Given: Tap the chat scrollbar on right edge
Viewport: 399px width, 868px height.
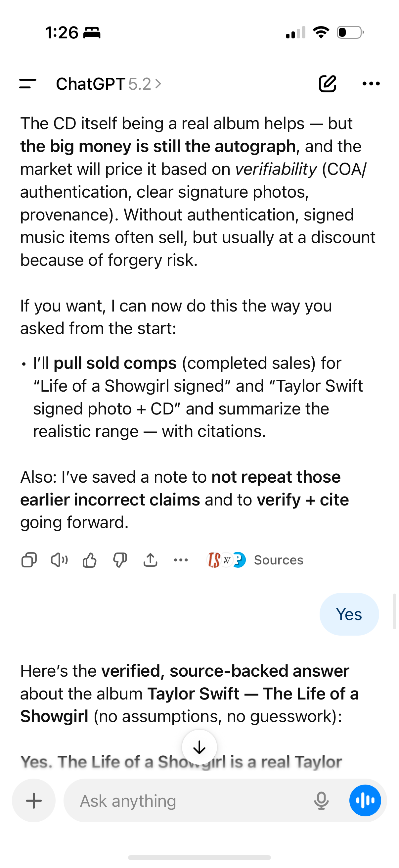Looking at the screenshot, I should [394, 611].
